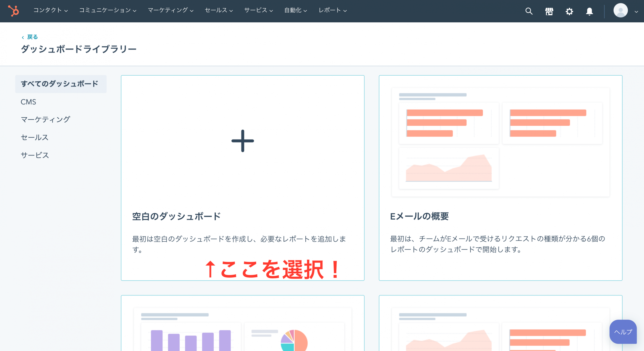The height and width of the screenshot is (351, 644).
Task: Open the marketplace store icon
Action: pyautogui.click(x=549, y=11)
